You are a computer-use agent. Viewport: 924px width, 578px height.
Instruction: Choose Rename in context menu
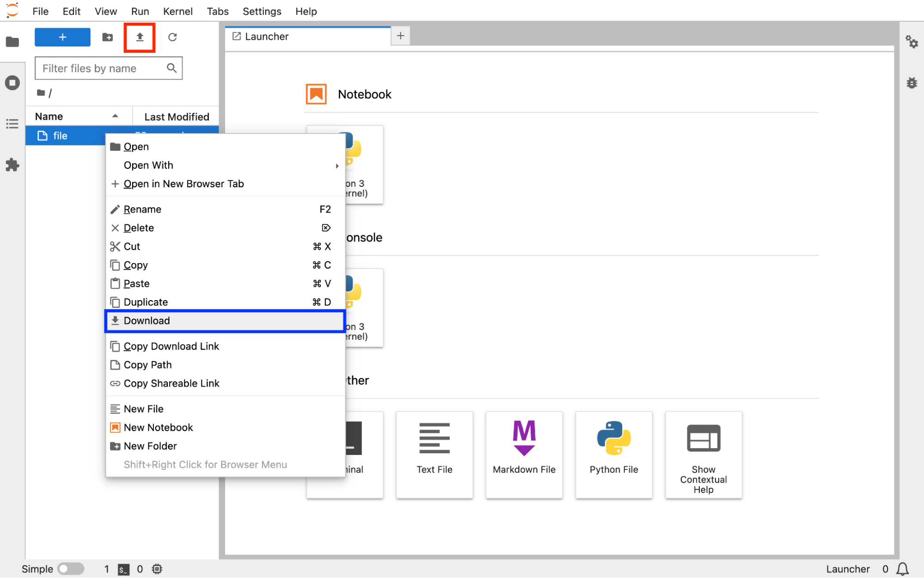tap(225, 209)
